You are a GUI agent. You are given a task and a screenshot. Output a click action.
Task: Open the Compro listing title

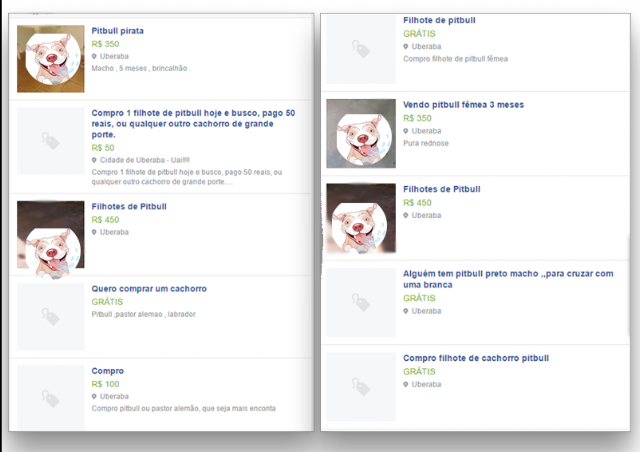(107, 371)
